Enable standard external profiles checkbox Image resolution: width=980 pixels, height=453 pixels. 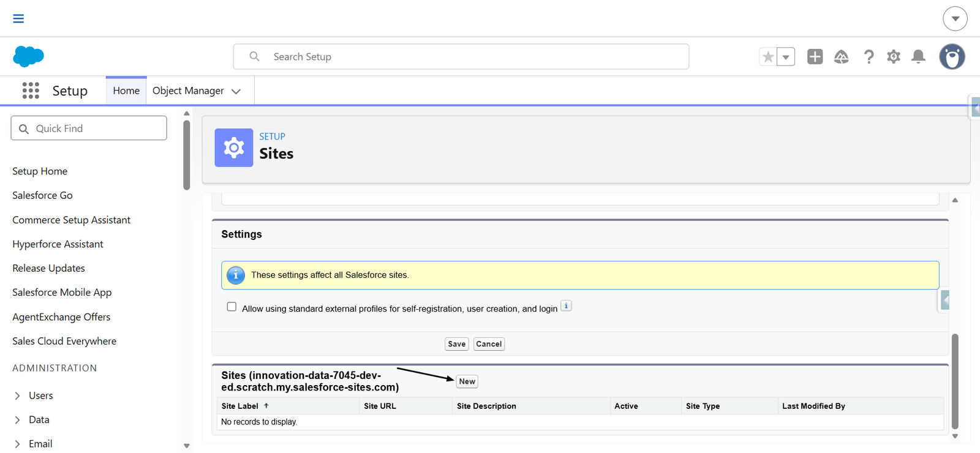232,307
